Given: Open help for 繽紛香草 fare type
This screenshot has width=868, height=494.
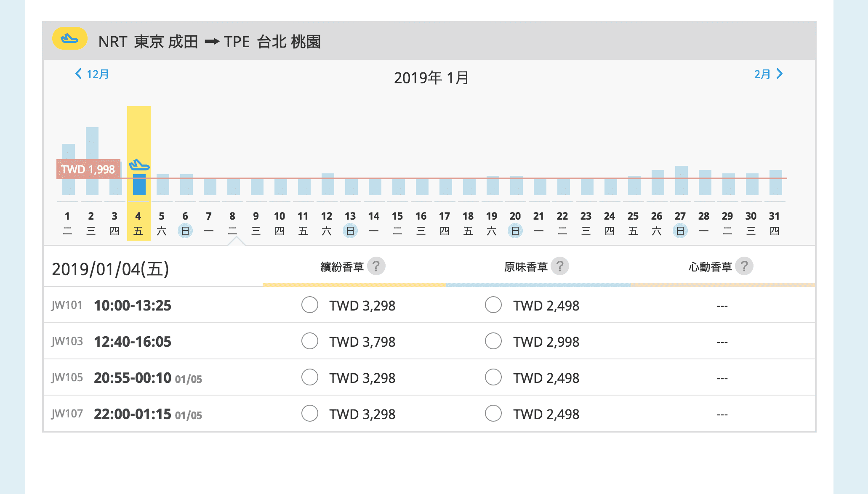Looking at the screenshot, I should coord(376,266).
